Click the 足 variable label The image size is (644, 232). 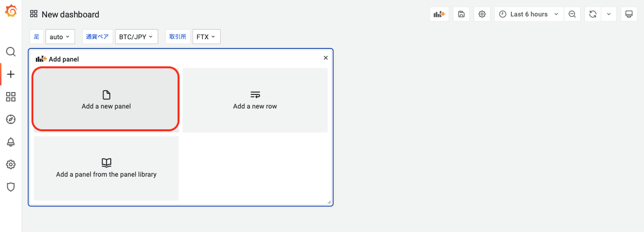[x=36, y=37]
